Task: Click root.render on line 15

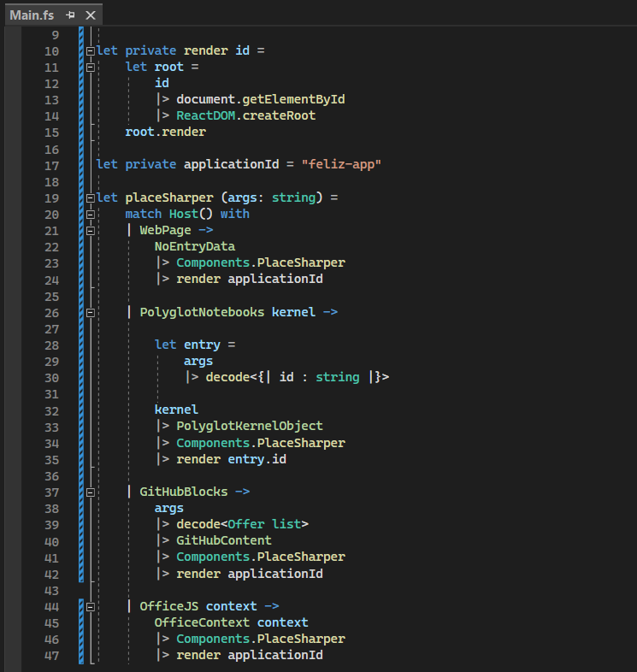Action: 166,132
